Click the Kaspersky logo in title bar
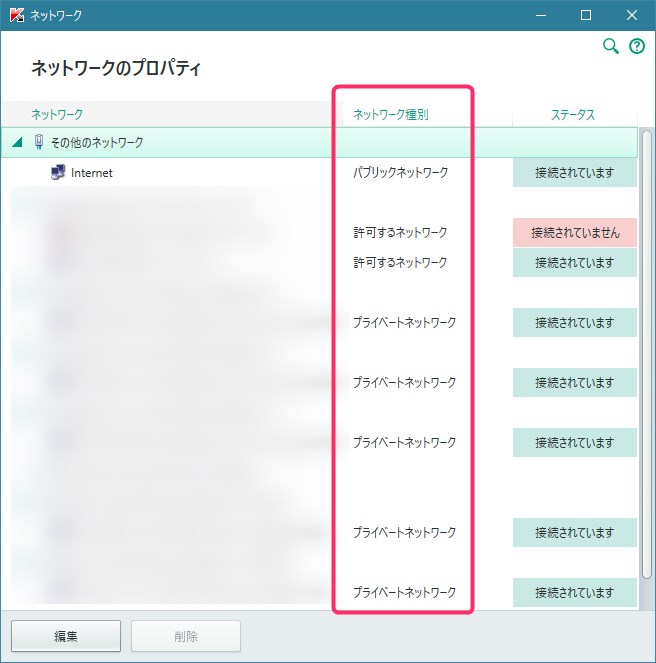 [x=17, y=15]
